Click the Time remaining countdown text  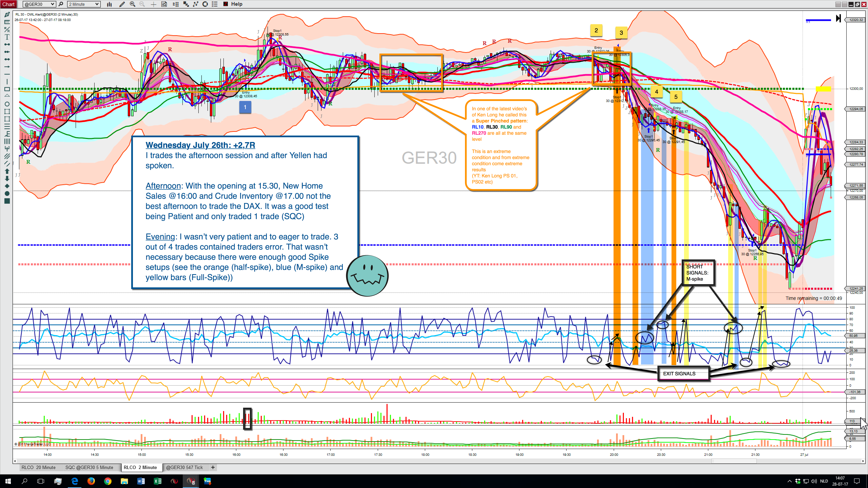814,298
